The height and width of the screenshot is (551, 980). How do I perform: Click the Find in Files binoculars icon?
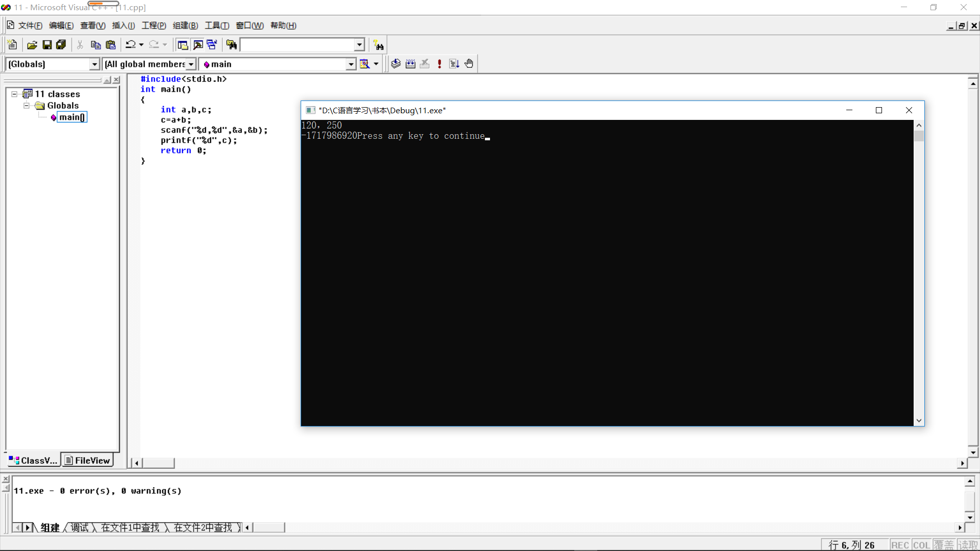(231, 45)
